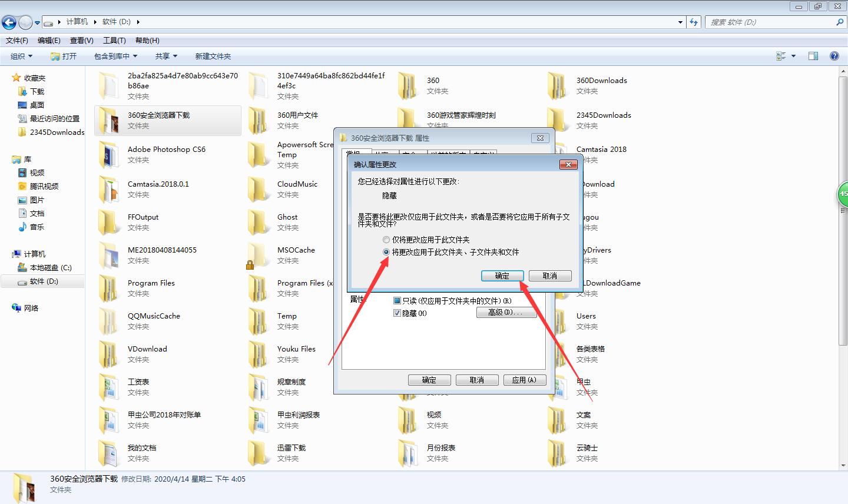The image size is (848, 504).
Task: Select the 视频 folder icon in file list
Action: pyautogui.click(x=408, y=420)
